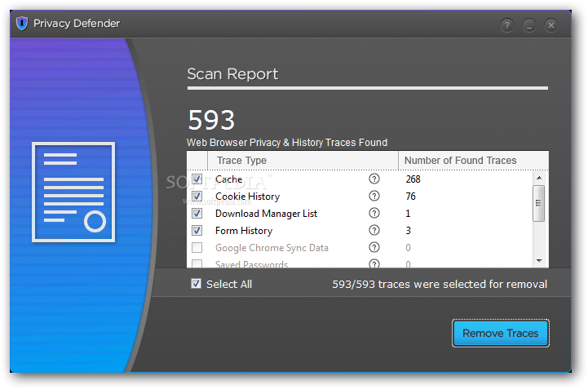Click the 268 Cache trace count
This screenshot has width=588, height=389.
pyautogui.click(x=413, y=179)
